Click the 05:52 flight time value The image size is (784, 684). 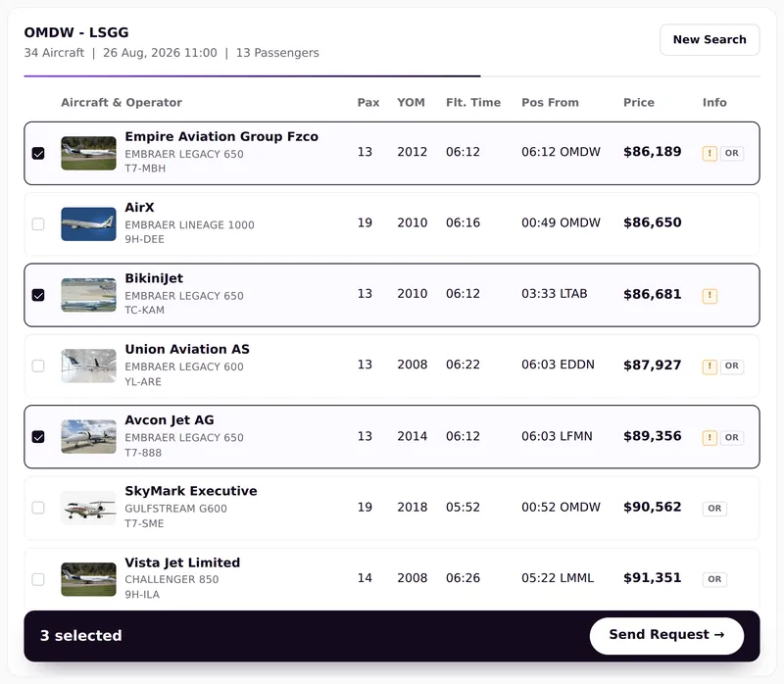463,507
